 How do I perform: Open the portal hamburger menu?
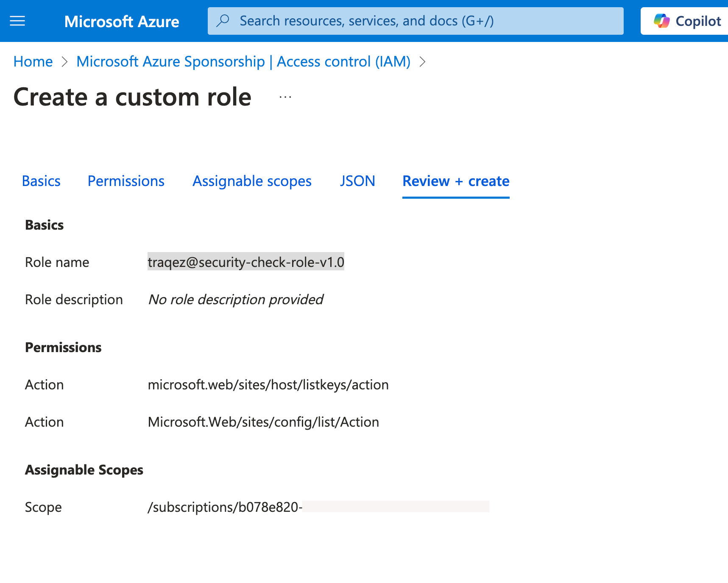[x=17, y=21]
